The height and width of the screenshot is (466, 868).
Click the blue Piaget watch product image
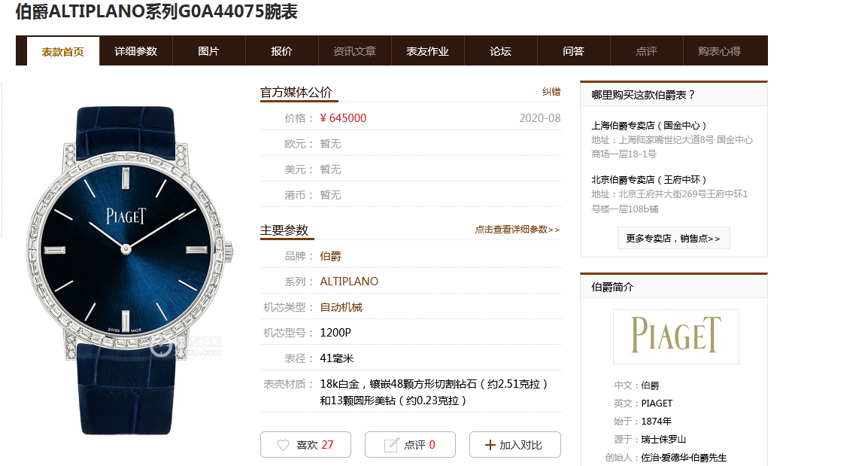[127, 270]
